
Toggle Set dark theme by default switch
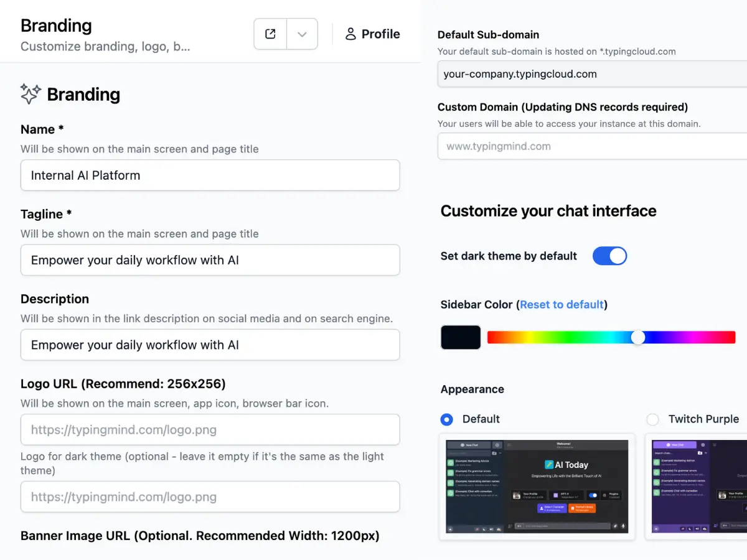(x=609, y=256)
